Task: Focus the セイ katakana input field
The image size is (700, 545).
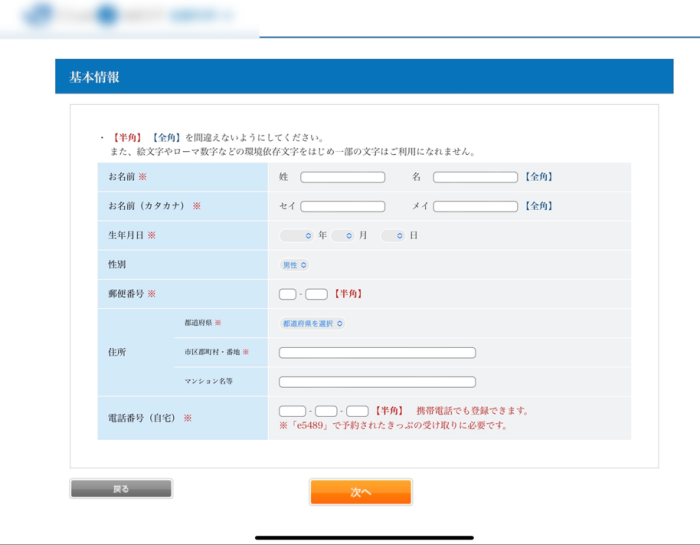Action: click(x=342, y=207)
